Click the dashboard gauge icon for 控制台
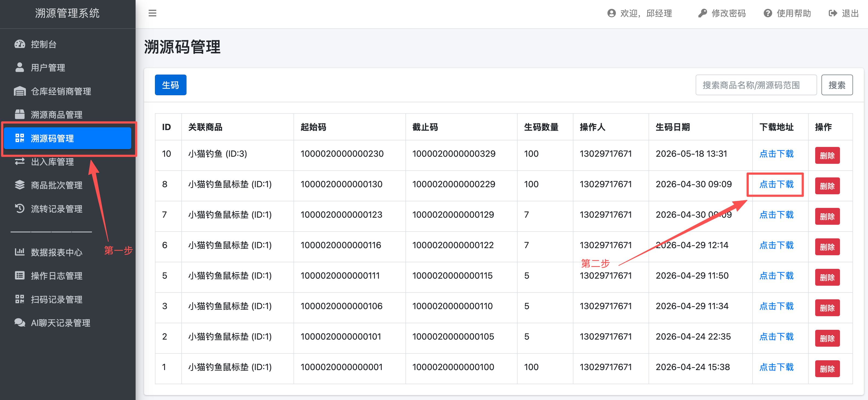This screenshot has width=868, height=400. point(20,44)
